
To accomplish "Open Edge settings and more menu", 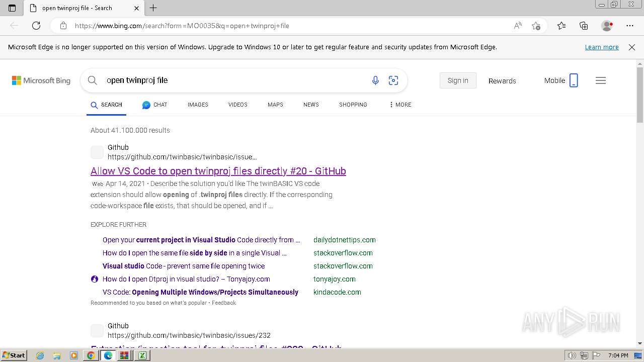I will [x=630, y=26].
